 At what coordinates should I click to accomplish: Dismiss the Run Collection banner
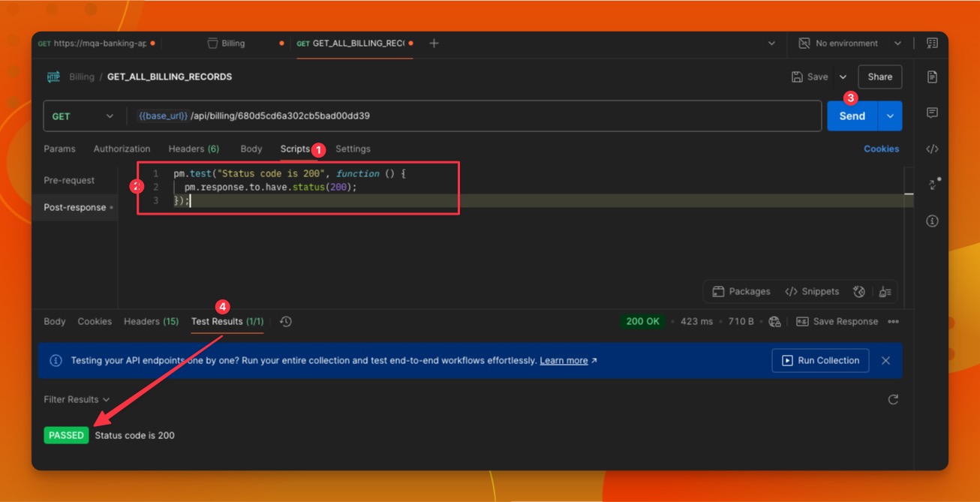click(885, 360)
